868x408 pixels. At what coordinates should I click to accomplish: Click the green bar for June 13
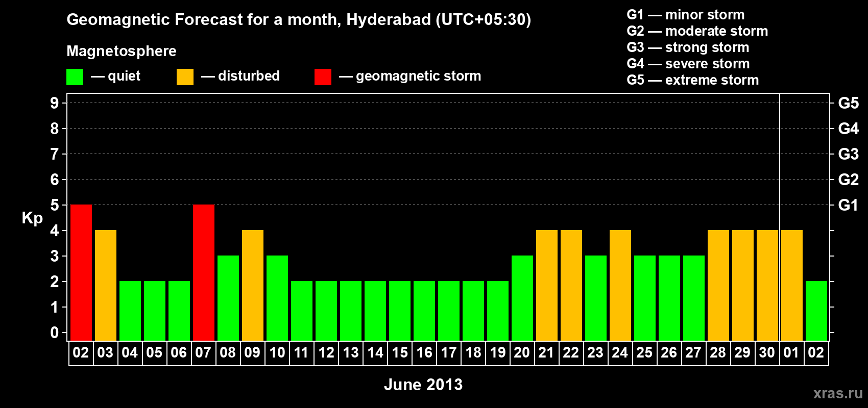click(351, 311)
